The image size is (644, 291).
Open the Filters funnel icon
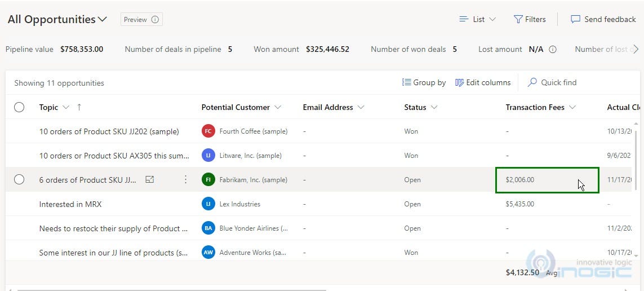518,19
